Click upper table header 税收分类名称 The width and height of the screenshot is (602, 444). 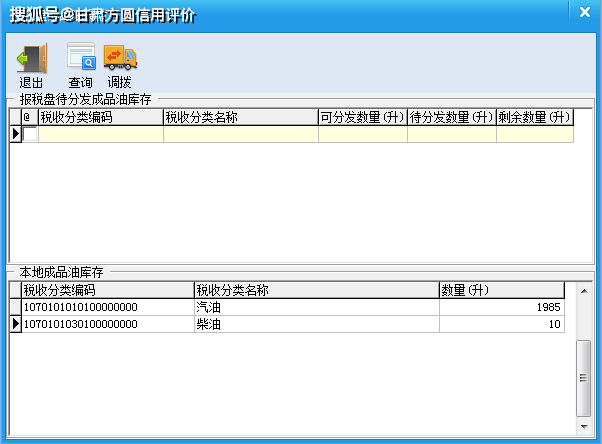click(241, 117)
